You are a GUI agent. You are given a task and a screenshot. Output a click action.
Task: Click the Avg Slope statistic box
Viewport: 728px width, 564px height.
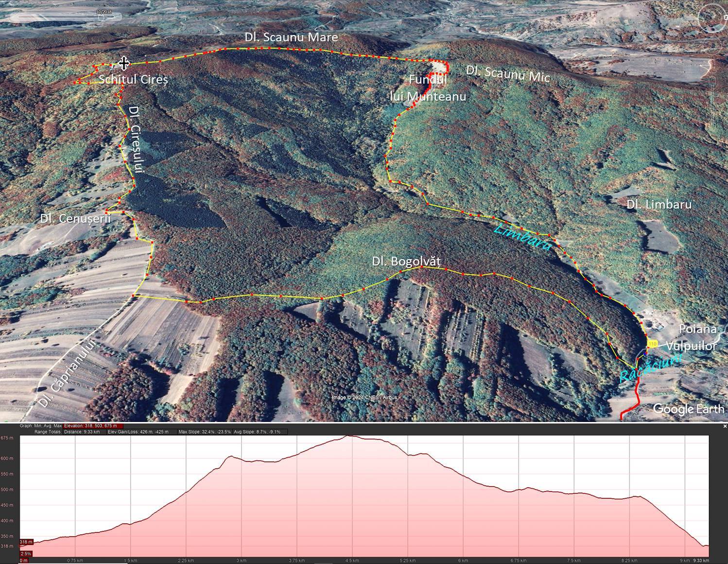[257, 432]
